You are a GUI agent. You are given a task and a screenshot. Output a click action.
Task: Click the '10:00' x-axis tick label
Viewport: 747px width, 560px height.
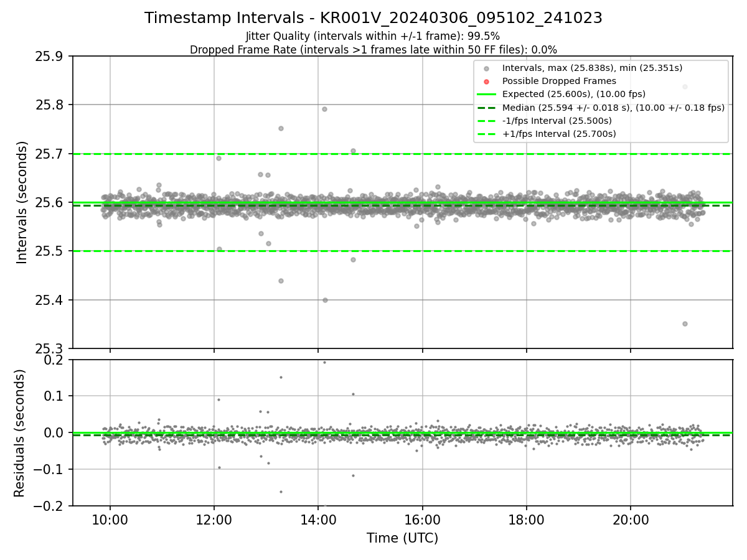110,520
